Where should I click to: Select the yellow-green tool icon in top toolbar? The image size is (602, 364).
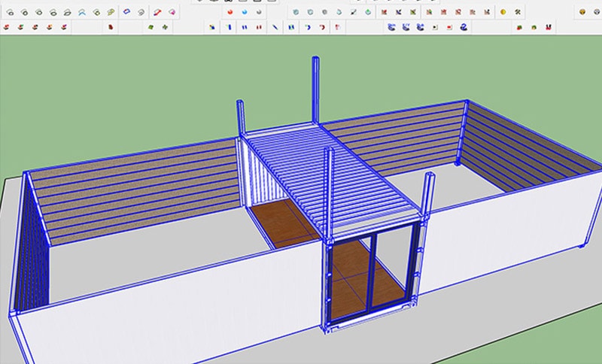coord(111,12)
